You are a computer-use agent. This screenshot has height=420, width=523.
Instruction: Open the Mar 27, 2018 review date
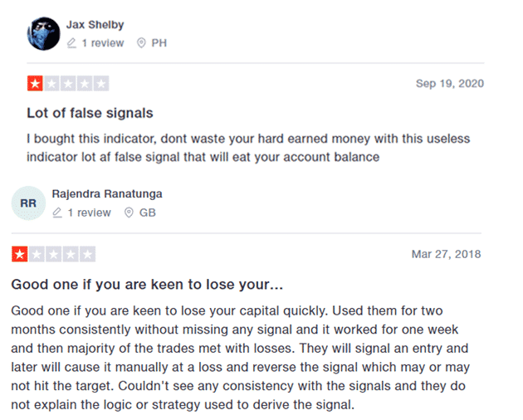[x=447, y=254]
